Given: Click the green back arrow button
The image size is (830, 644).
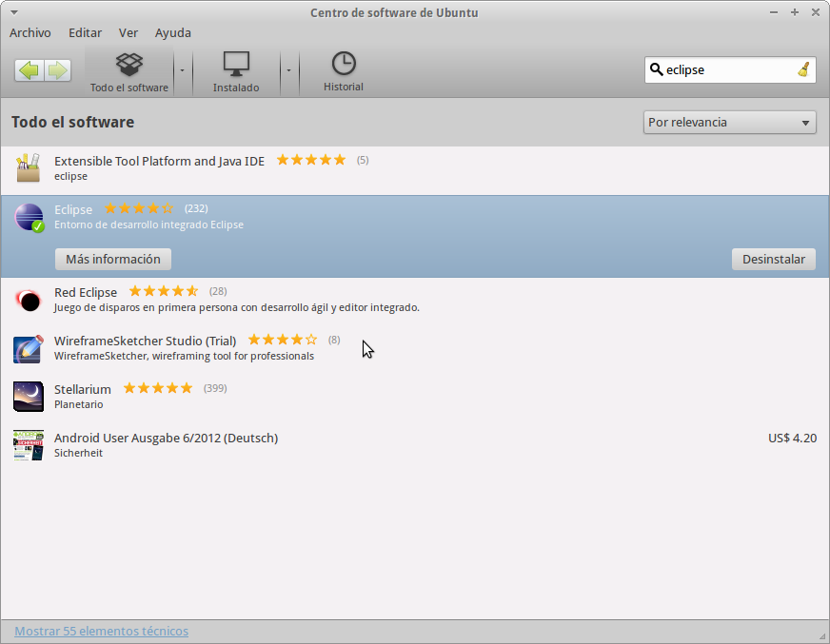Looking at the screenshot, I should 30,70.
